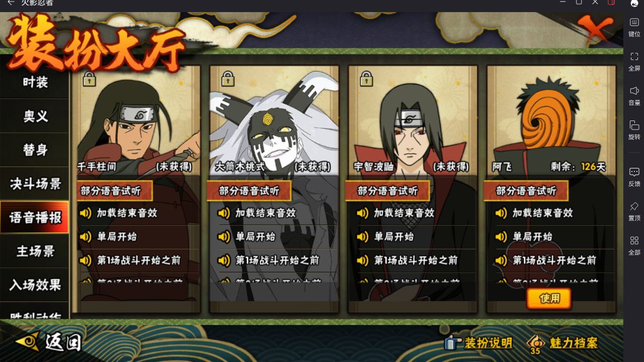Select the 决斗场景 tab
644x362 pixels.
[34, 184]
